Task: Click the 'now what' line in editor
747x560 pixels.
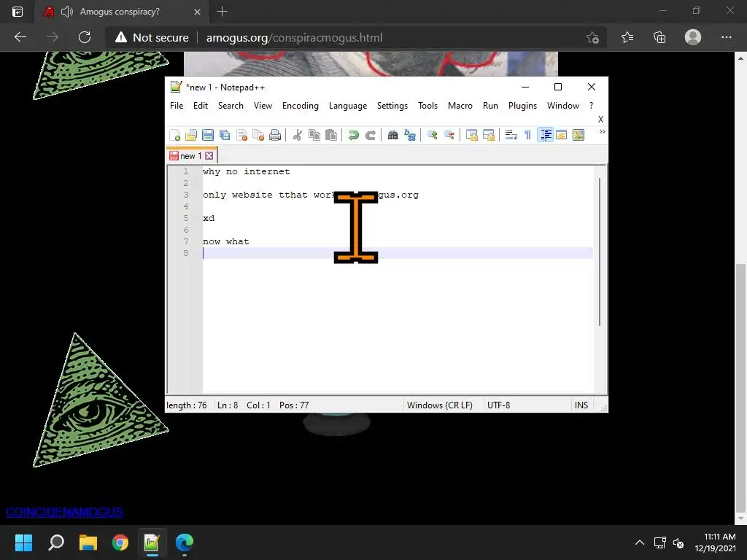Action: pos(226,241)
